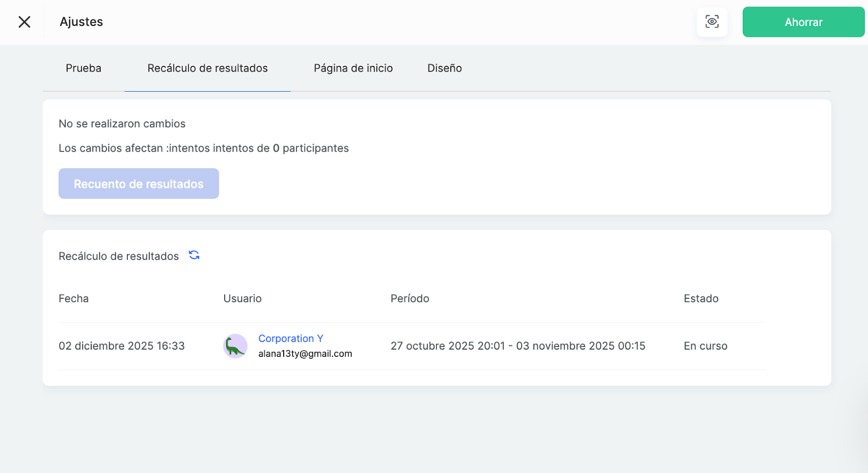Switch to the Prueba tab

pos(84,68)
